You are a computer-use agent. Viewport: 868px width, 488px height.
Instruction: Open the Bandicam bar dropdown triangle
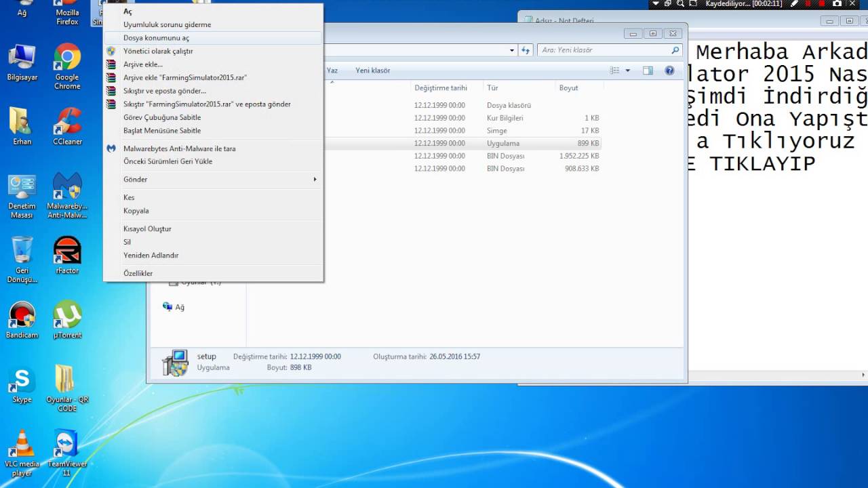pyautogui.click(x=655, y=4)
